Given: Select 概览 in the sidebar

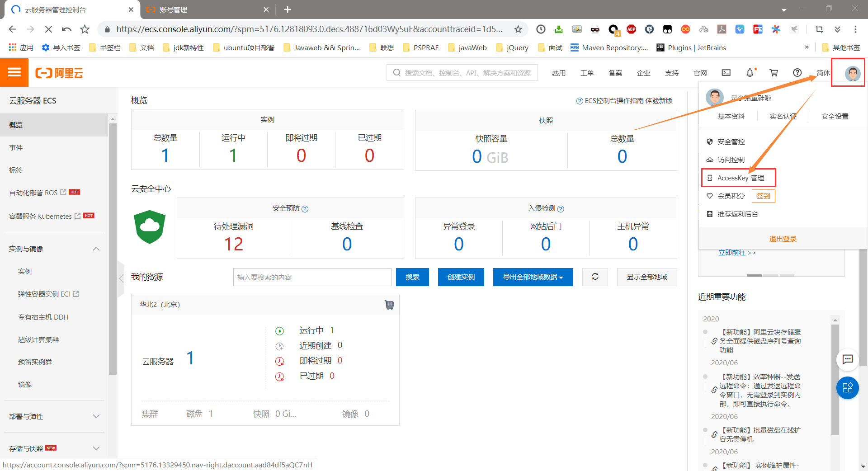Looking at the screenshot, I should pos(54,125).
